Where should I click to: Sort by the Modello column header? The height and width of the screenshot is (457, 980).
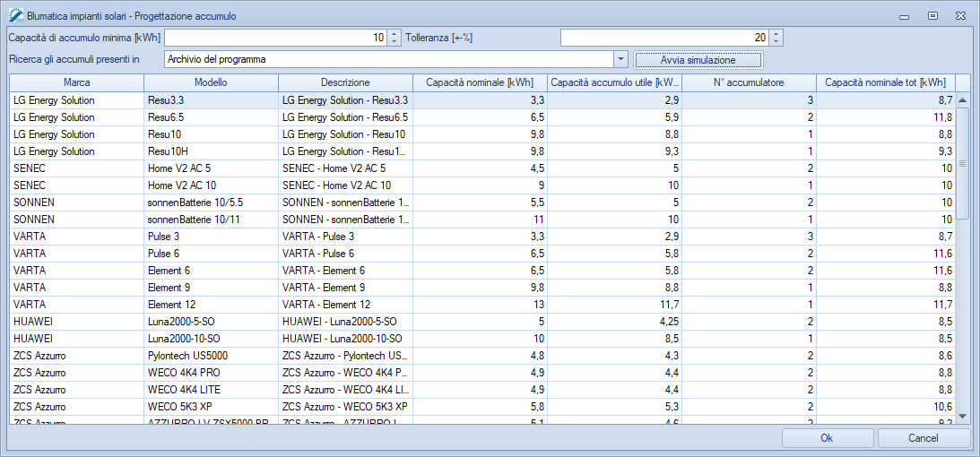click(211, 82)
